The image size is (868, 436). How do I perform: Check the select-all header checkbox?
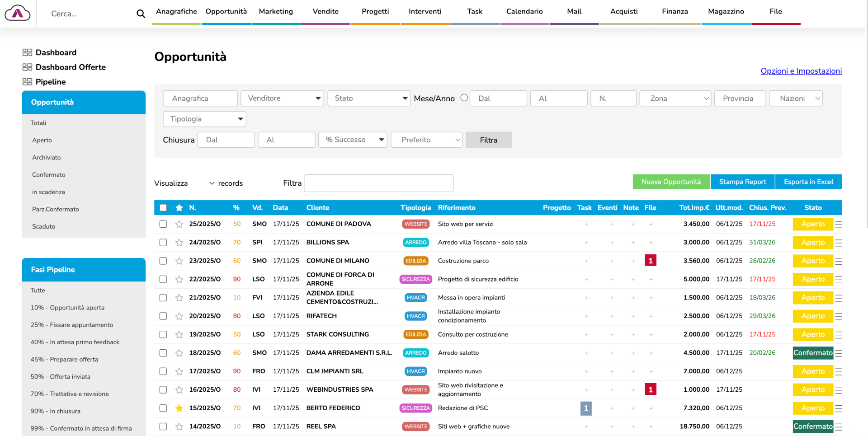tap(163, 208)
